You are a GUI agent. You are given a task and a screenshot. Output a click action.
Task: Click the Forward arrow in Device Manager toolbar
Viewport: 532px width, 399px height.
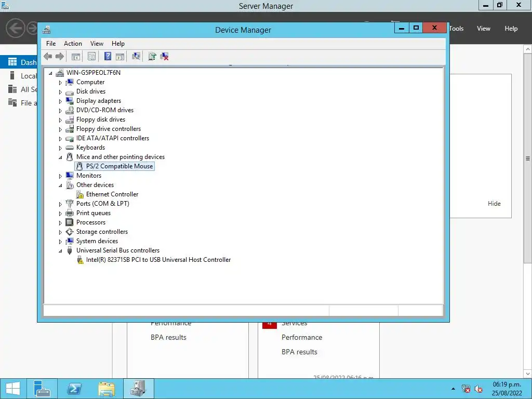[x=60, y=56]
